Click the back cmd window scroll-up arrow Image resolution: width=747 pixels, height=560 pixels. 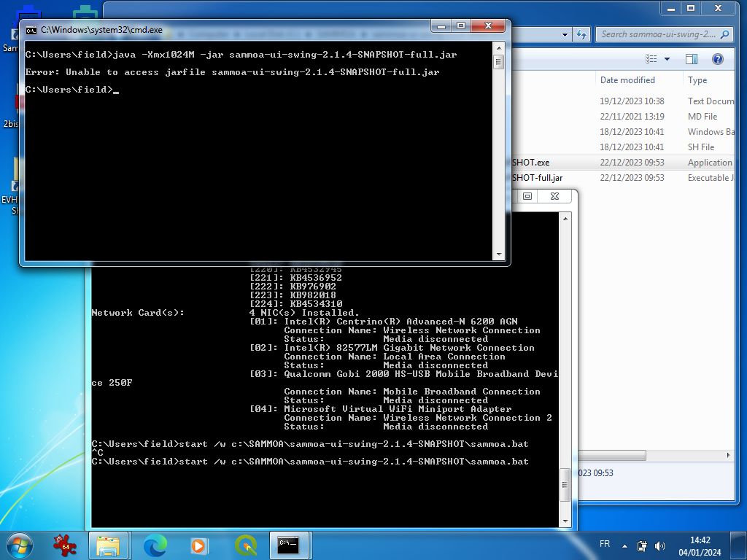[565, 219]
